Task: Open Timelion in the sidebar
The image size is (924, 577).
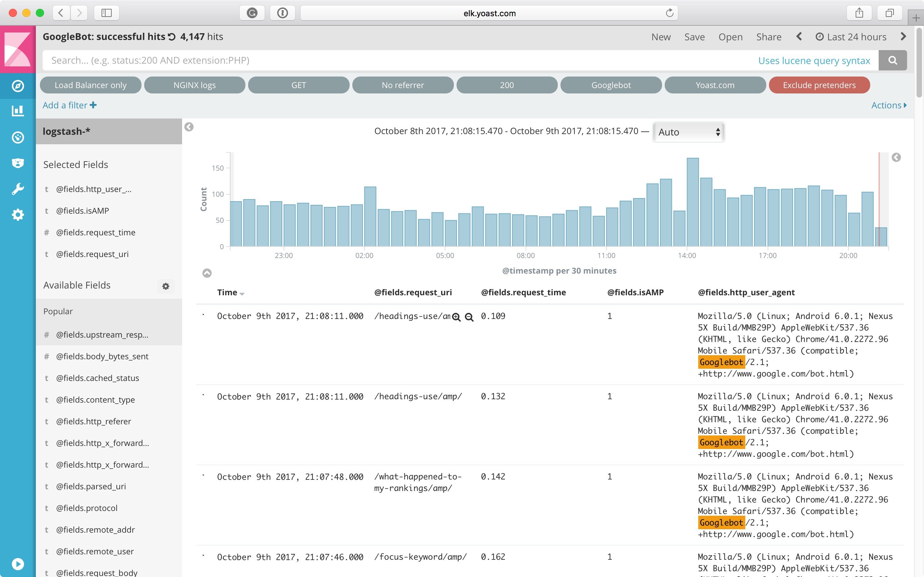Action: [18, 163]
